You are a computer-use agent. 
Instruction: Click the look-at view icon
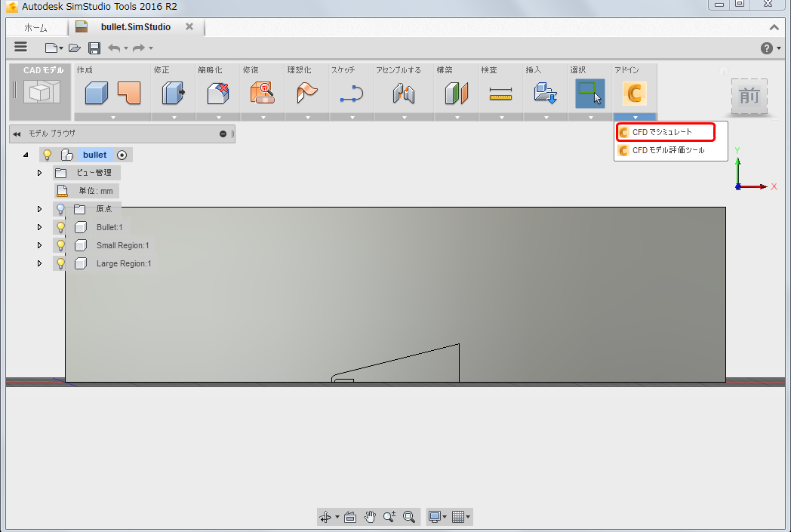click(x=350, y=517)
